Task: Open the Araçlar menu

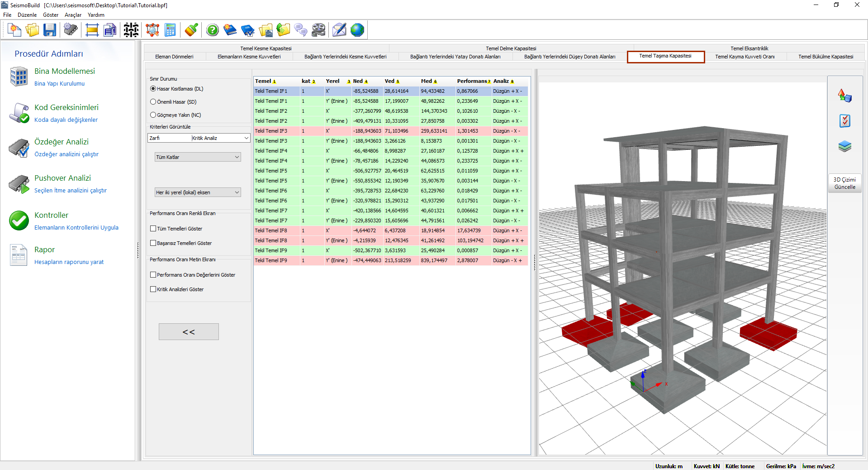Action: tap(73, 15)
